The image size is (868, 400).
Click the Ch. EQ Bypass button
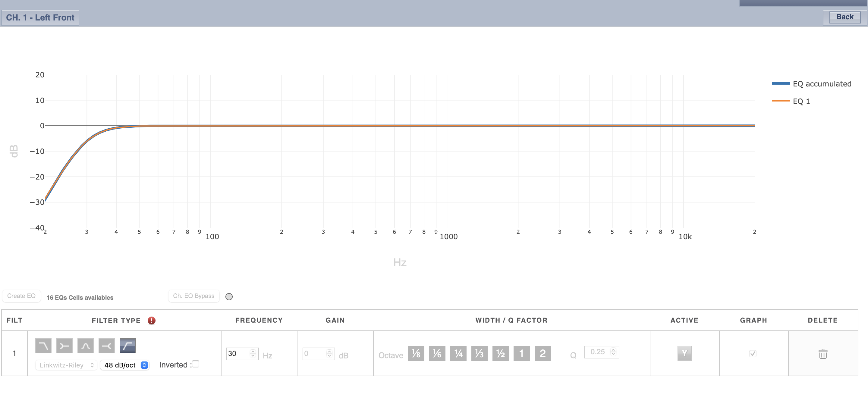tap(193, 295)
